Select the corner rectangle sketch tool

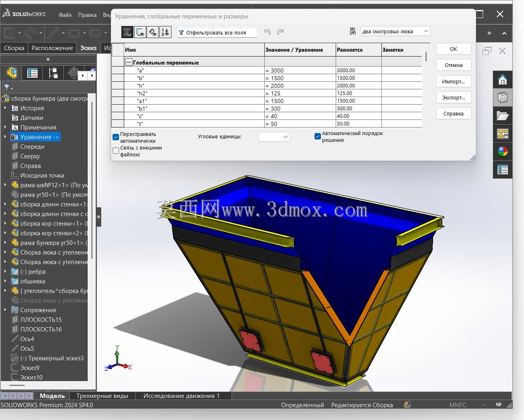pos(74,33)
